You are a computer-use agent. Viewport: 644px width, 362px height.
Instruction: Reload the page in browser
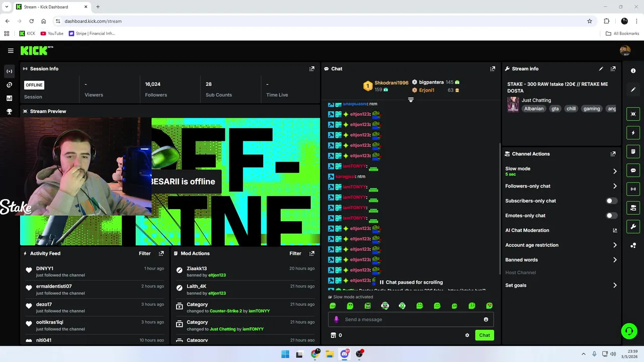tap(31, 21)
